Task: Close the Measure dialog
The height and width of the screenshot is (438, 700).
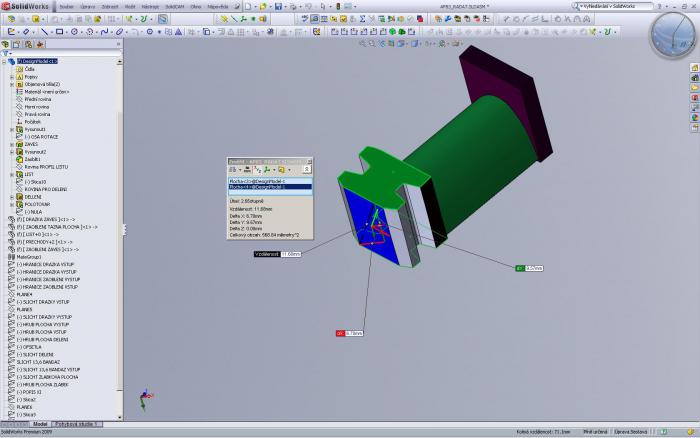Action: pos(309,160)
